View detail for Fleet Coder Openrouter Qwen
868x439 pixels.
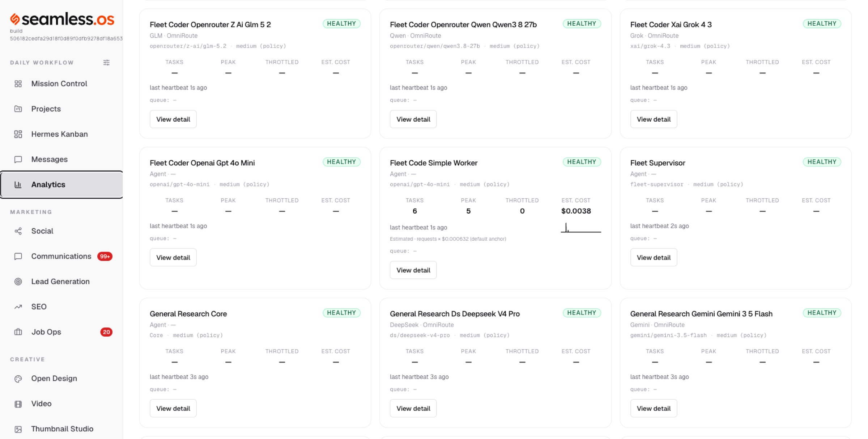pyautogui.click(x=413, y=119)
